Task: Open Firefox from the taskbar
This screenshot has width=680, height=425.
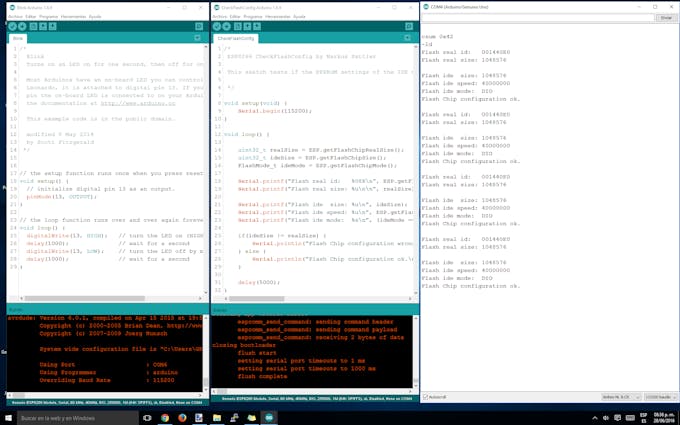Action: 182,418
